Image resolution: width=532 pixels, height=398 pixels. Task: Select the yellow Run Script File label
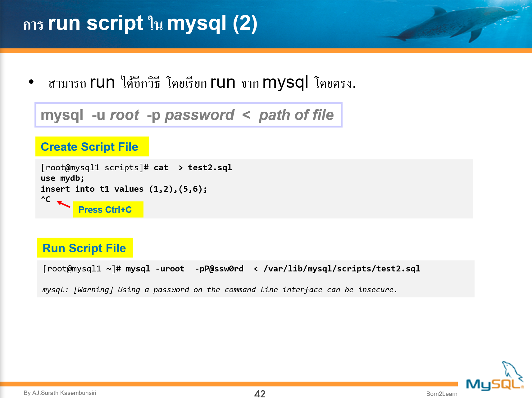click(84, 248)
